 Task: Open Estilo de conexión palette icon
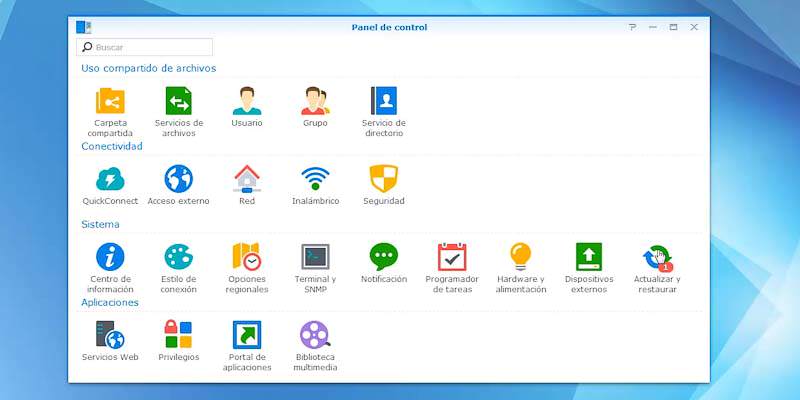pyautogui.click(x=179, y=257)
